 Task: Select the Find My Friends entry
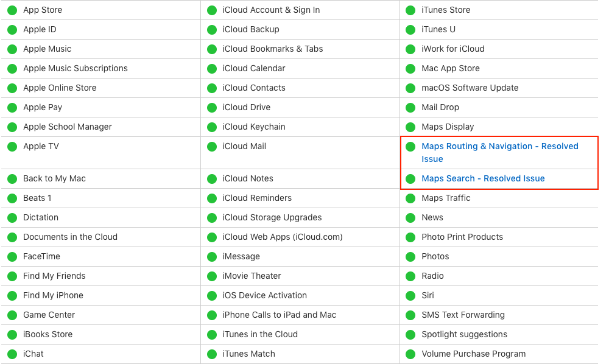54,276
